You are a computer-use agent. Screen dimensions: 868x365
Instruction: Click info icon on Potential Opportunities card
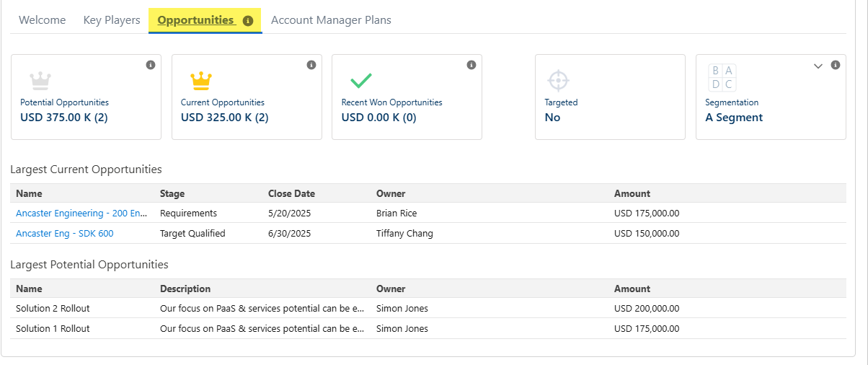click(151, 65)
